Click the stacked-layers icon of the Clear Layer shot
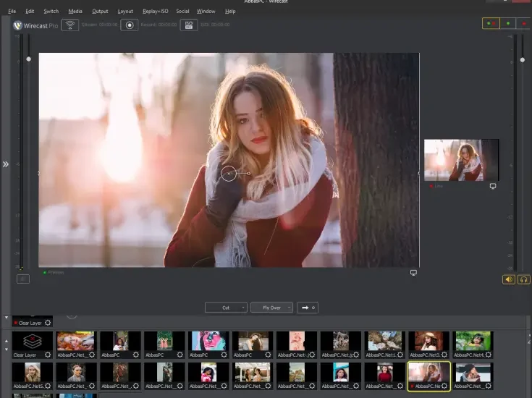The height and width of the screenshot is (398, 532). click(x=33, y=341)
